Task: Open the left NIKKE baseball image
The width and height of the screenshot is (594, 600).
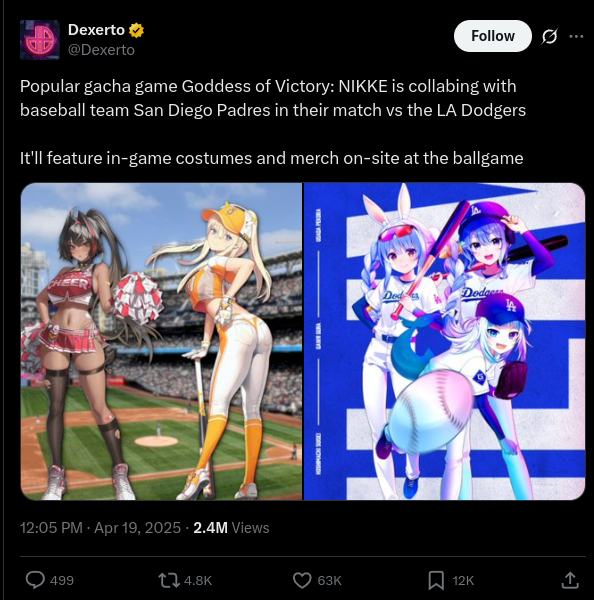Action: pos(161,341)
